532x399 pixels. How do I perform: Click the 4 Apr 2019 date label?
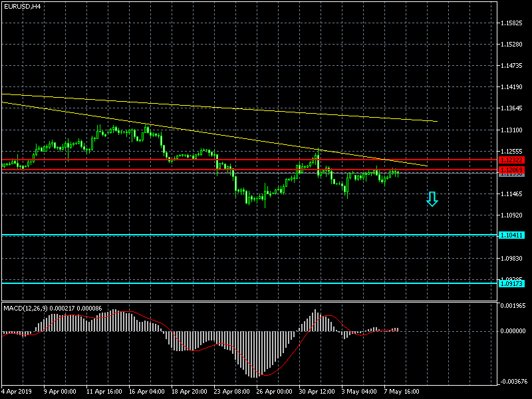[x=17, y=391]
